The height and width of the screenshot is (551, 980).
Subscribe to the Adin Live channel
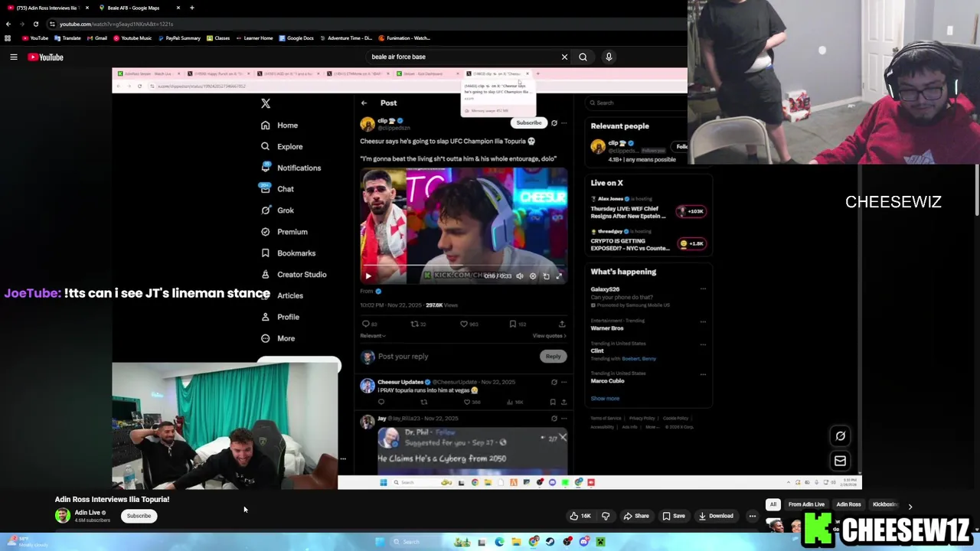coord(139,516)
